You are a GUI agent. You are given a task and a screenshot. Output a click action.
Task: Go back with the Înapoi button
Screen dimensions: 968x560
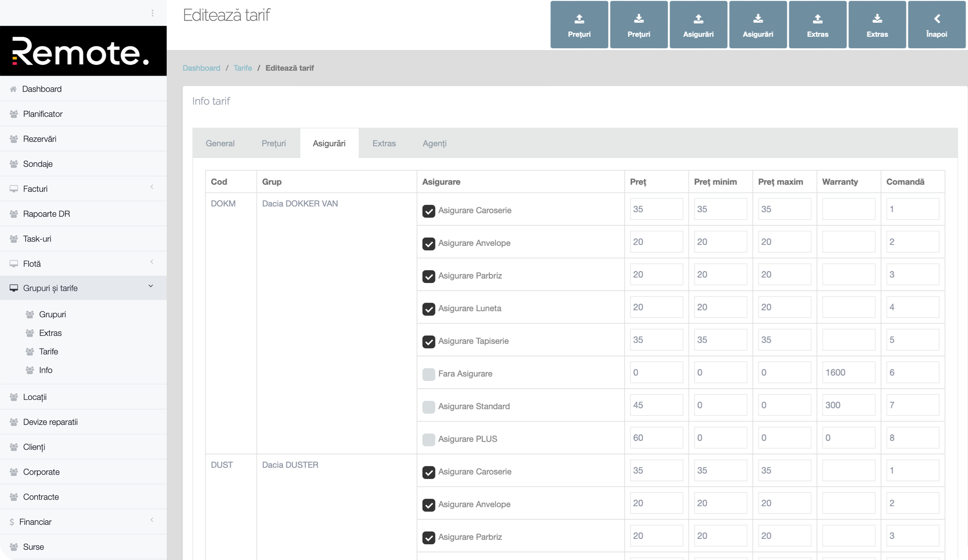(936, 25)
